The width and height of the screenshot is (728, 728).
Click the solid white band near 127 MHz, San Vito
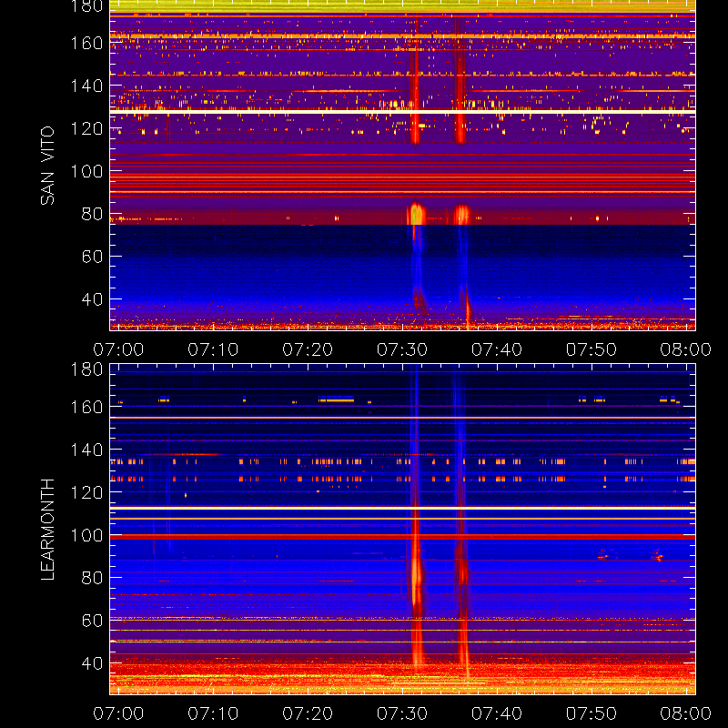click(402, 112)
